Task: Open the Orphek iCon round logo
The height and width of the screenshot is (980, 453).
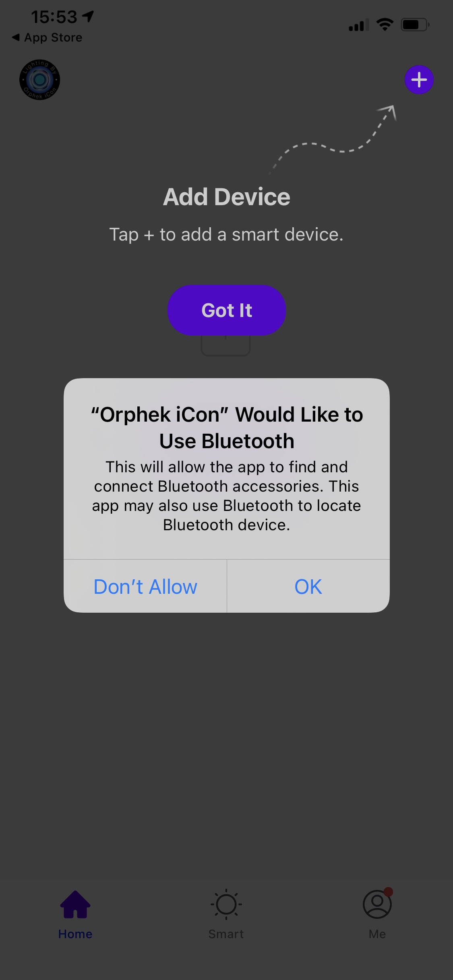Action: pyautogui.click(x=40, y=80)
